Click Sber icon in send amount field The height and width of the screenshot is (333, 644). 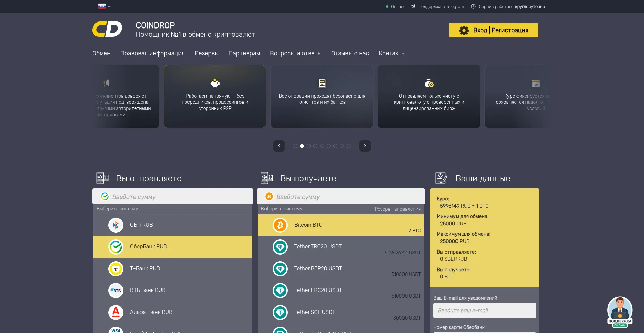click(105, 197)
